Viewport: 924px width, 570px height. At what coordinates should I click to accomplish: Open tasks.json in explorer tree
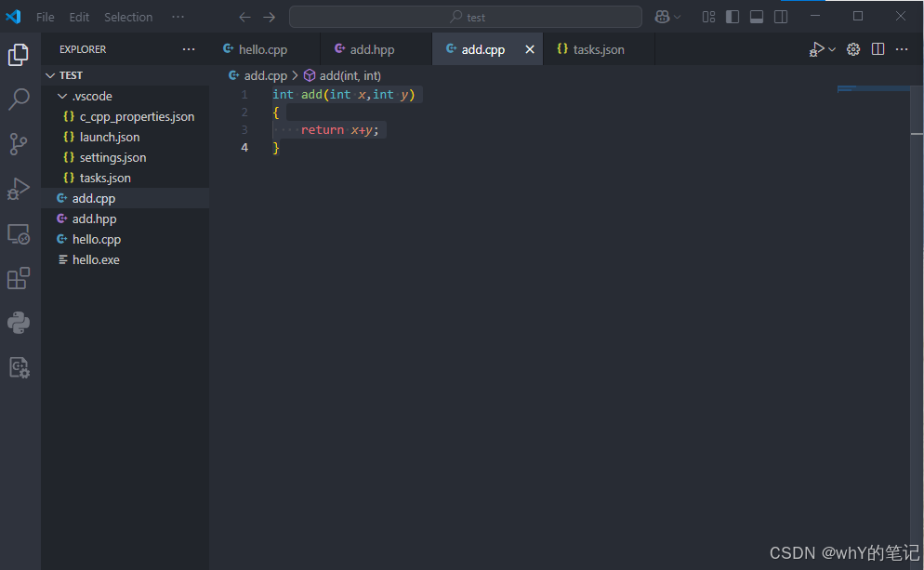(x=125, y=178)
